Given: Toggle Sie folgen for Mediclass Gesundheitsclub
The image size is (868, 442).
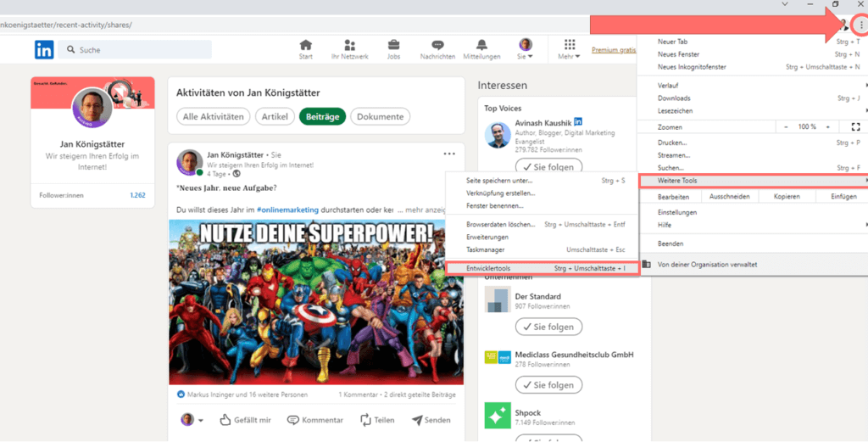Looking at the screenshot, I should pyautogui.click(x=548, y=384).
